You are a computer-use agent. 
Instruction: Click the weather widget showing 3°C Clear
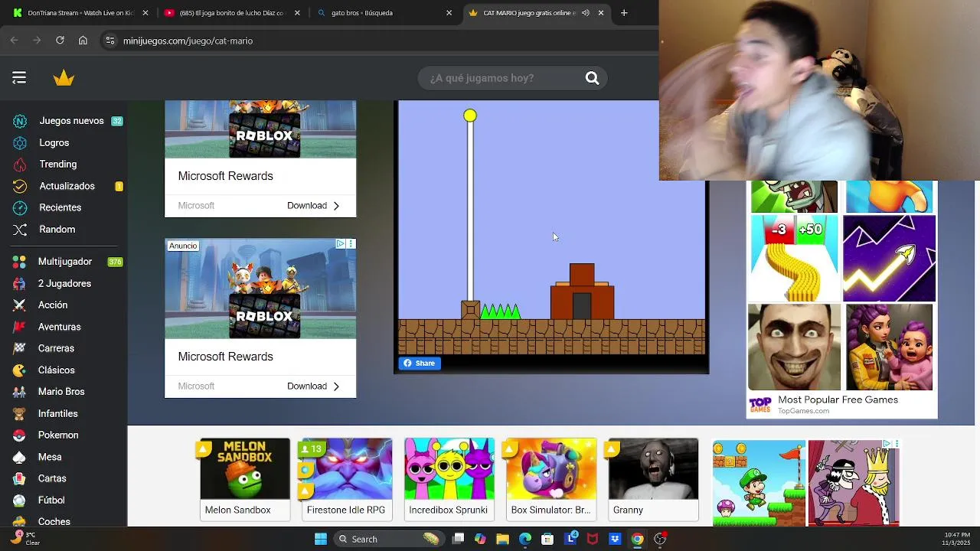[25, 539]
